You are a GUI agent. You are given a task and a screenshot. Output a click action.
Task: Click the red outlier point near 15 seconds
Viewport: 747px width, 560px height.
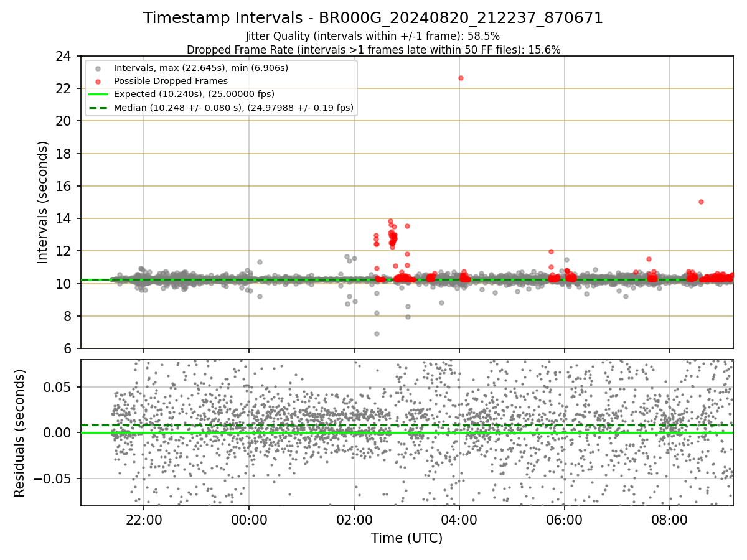701,202
